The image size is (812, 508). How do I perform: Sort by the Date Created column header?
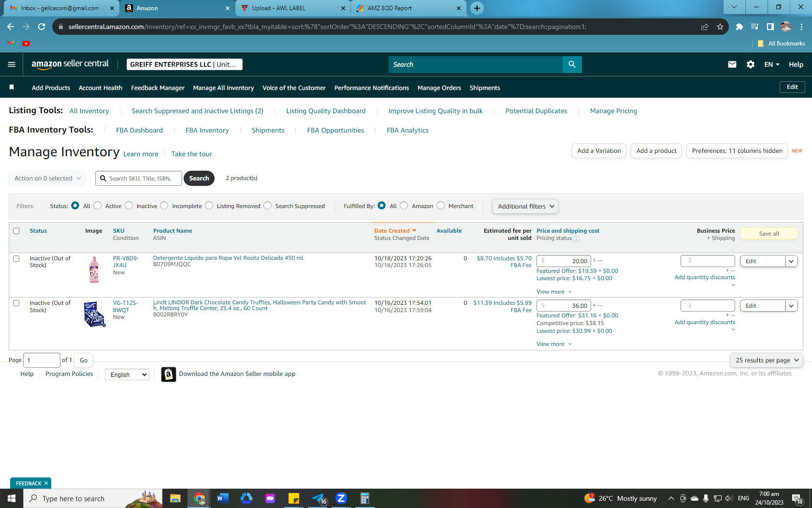click(395, 231)
